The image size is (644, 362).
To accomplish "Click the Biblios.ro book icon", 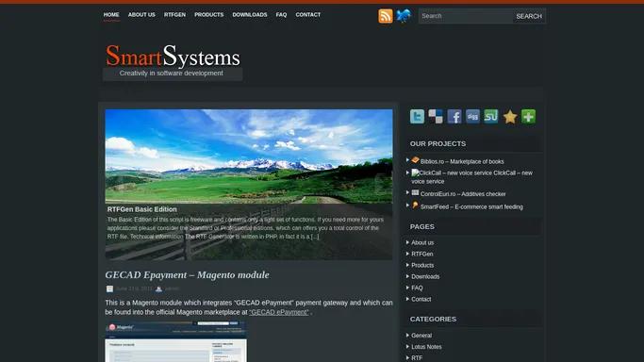I will click(415, 160).
